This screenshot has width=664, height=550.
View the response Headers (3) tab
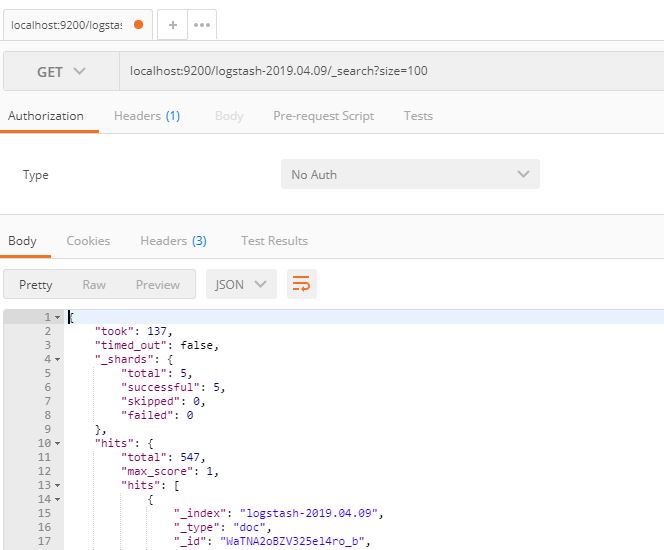click(173, 241)
